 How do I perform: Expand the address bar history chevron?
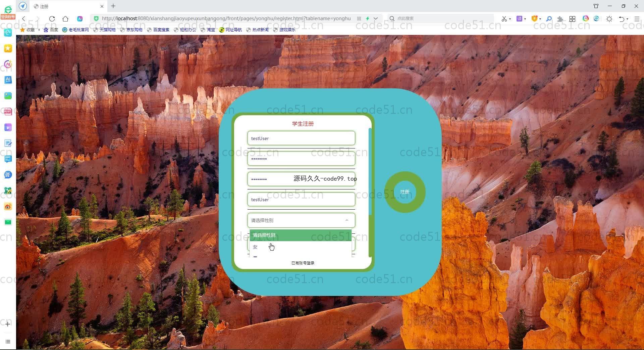tap(376, 18)
